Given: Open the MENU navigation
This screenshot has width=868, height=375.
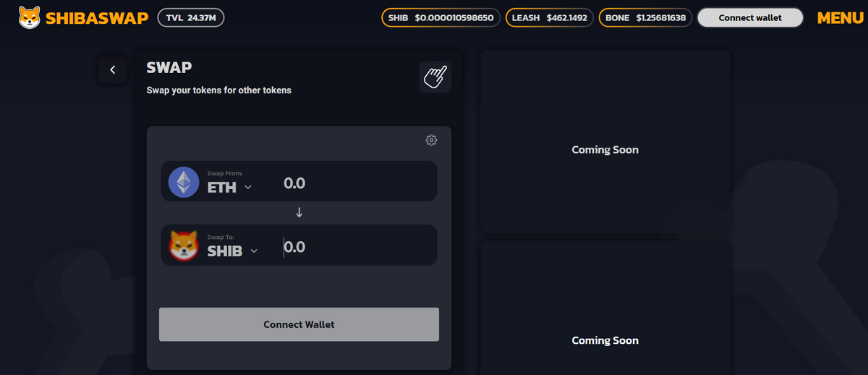Looking at the screenshot, I should [x=840, y=18].
